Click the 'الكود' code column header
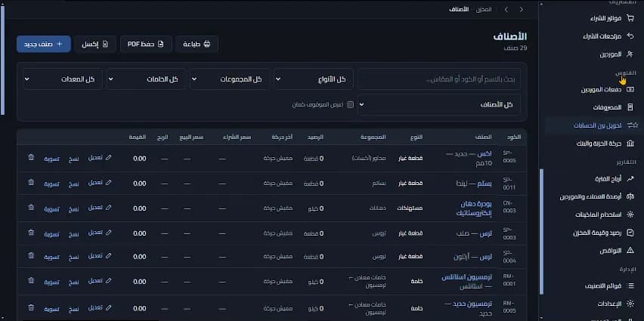Viewport: 644px width, 321px height. click(x=514, y=137)
